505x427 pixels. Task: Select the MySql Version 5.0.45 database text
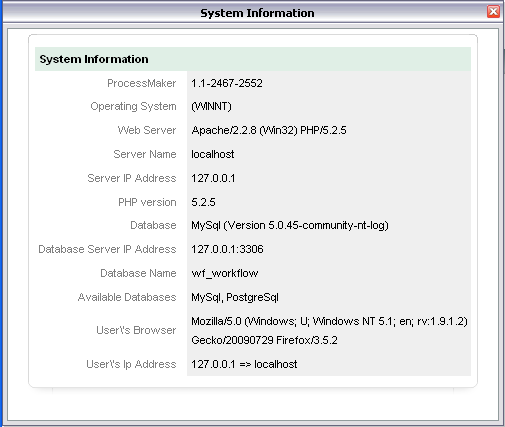click(290, 225)
